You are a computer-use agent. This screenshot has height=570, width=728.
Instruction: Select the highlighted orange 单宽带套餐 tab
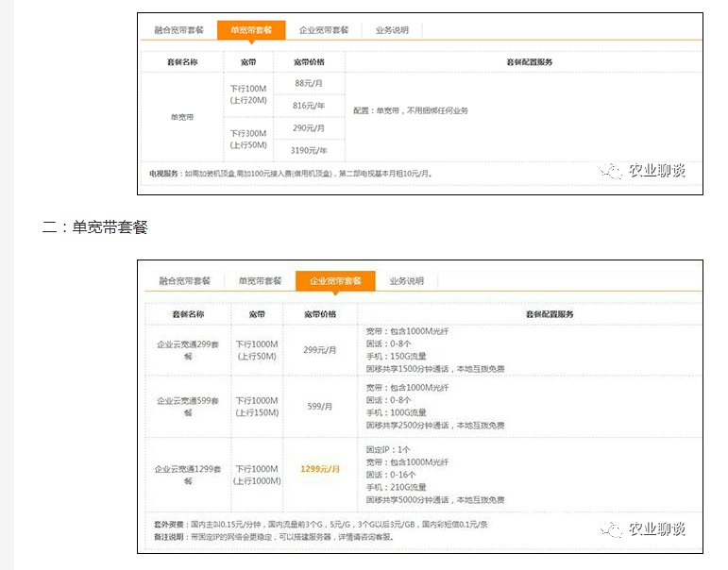click(x=251, y=30)
